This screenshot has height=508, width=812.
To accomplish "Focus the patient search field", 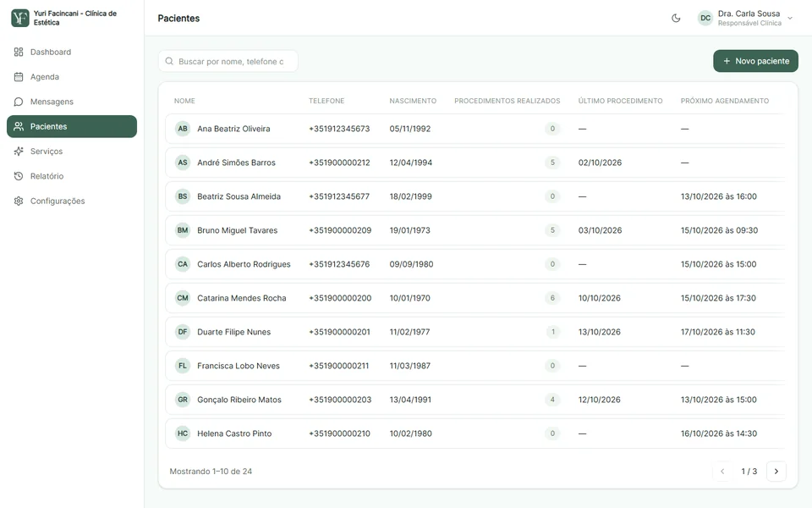I will point(228,61).
